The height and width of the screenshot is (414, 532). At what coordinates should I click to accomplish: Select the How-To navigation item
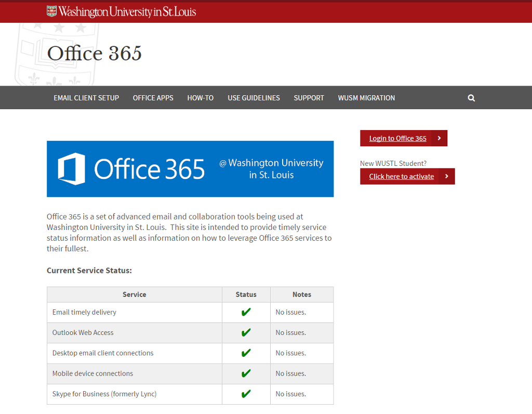coord(200,98)
